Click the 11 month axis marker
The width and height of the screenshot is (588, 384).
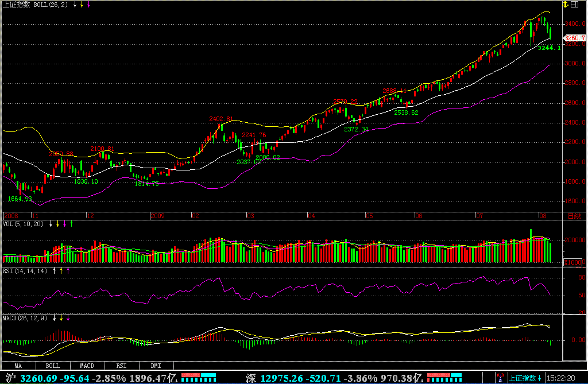coord(35,216)
